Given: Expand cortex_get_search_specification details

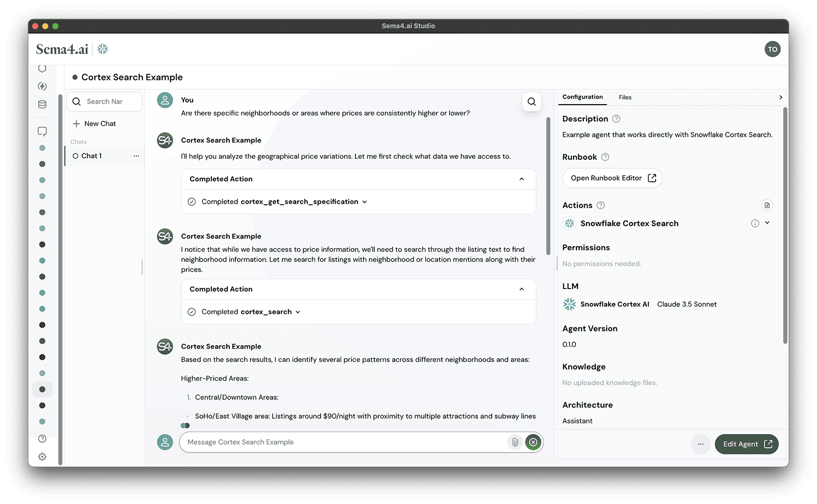Looking at the screenshot, I should [x=364, y=202].
